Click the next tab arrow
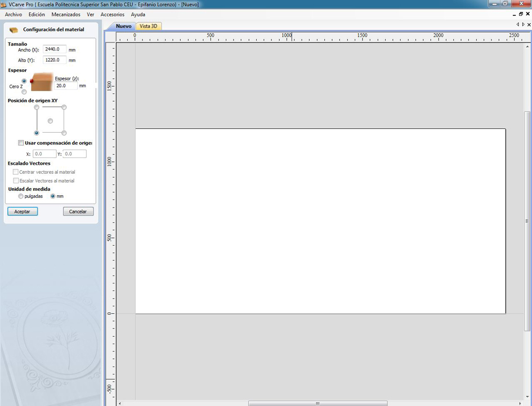Image resolution: width=532 pixels, height=406 pixels. [523, 24]
